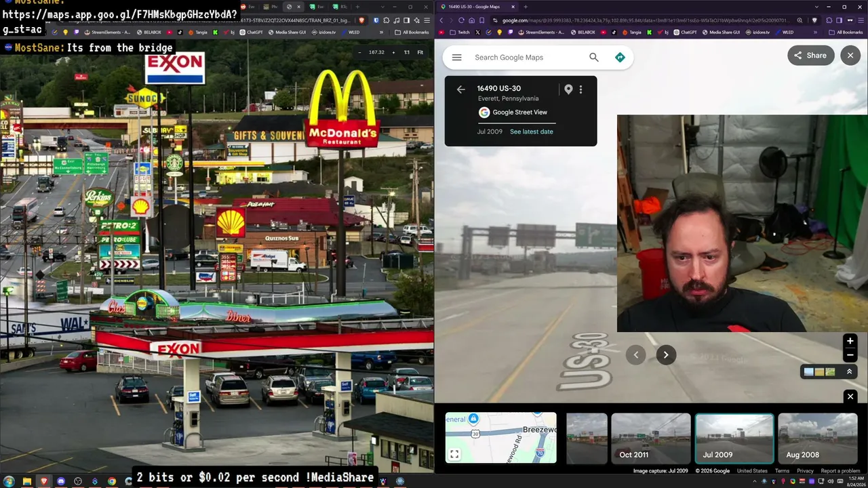The height and width of the screenshot is (488, 868).
Task: Close the imagery timeline strip
Action: tap(850, 396)
